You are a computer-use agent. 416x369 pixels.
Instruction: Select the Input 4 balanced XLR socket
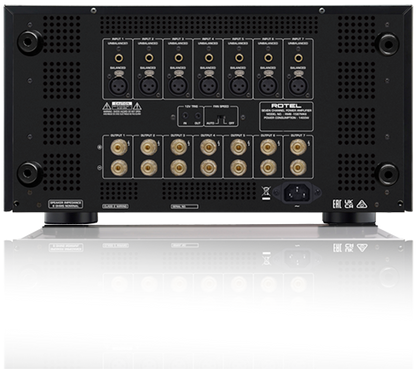click(209, 85)
